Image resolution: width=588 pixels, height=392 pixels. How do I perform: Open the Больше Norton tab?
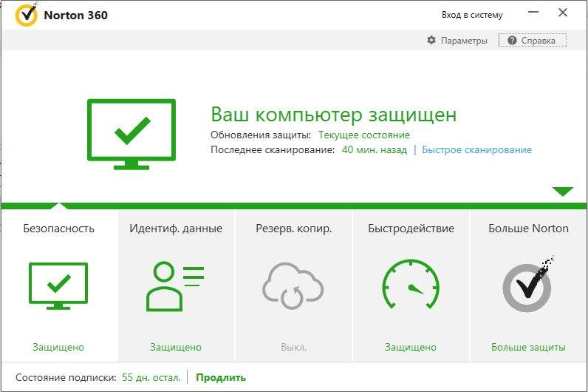click(528, 285)
